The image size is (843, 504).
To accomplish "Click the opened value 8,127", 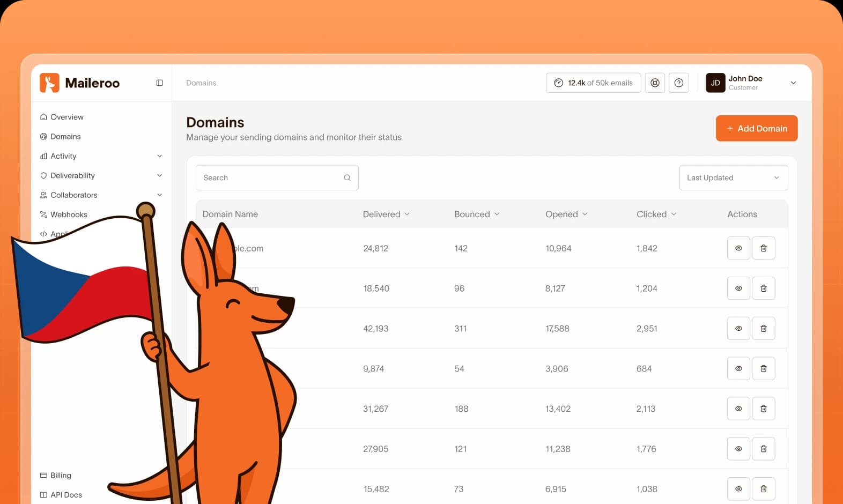I will click(555, 288).
